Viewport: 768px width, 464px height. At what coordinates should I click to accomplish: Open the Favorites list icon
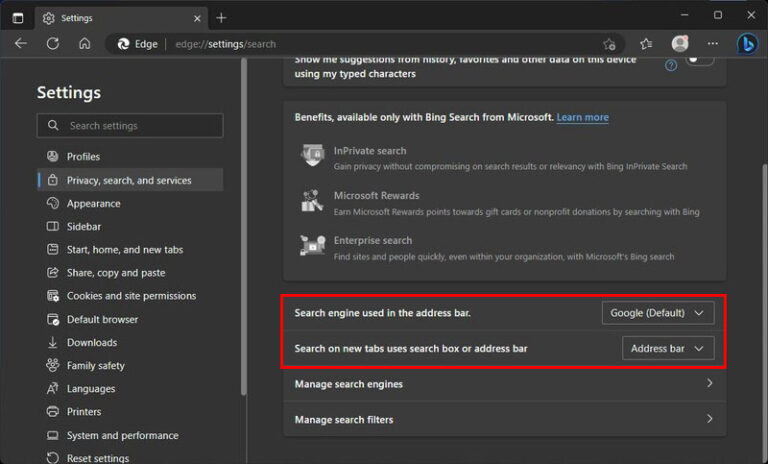coord(646,44)
